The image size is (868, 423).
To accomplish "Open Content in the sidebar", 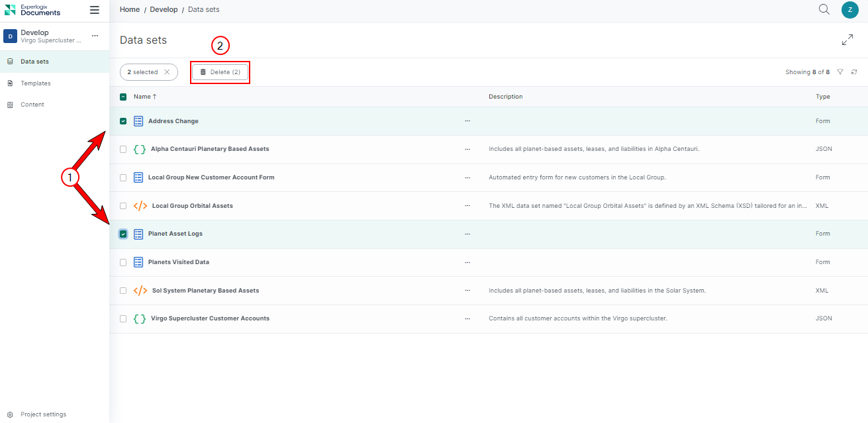I will click(32, 105).
